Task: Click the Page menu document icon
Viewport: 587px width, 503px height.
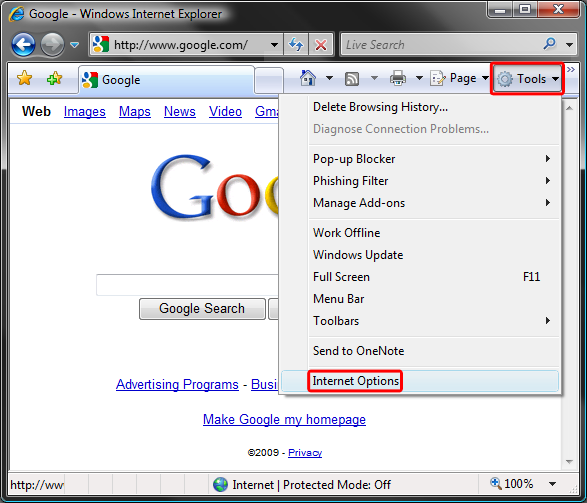Action: tap(437, 78)
